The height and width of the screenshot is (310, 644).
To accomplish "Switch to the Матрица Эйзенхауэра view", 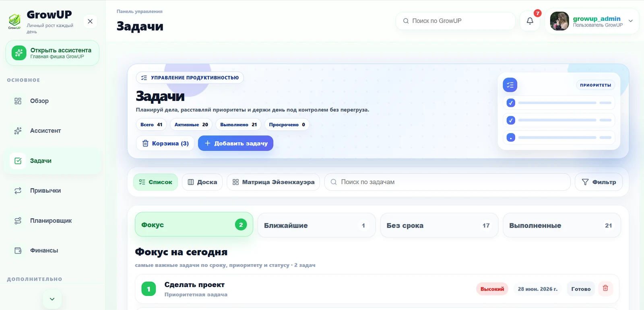I will coord(273,182).
